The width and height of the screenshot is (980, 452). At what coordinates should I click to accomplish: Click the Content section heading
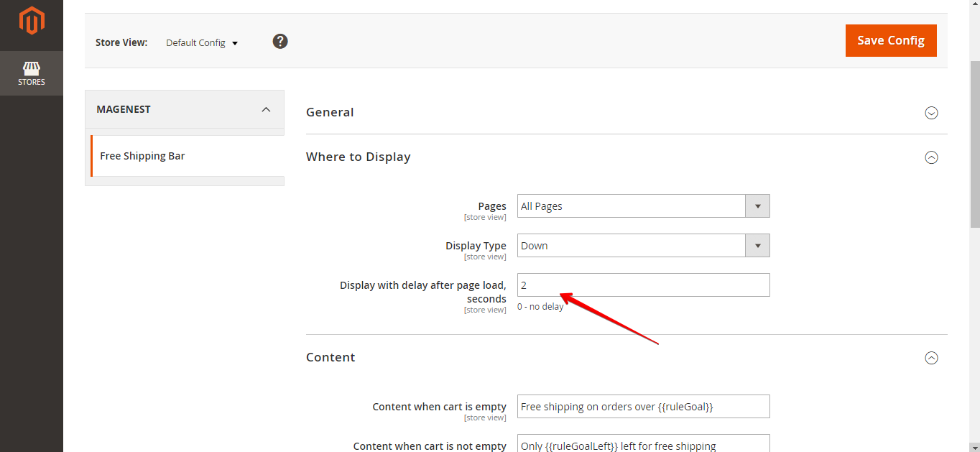pyautogui.click(x=330, y=357)
